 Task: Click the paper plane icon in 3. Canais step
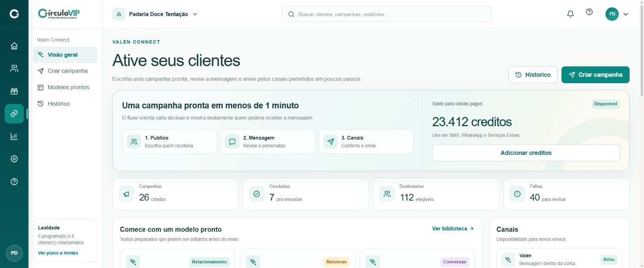coord(330,142)
